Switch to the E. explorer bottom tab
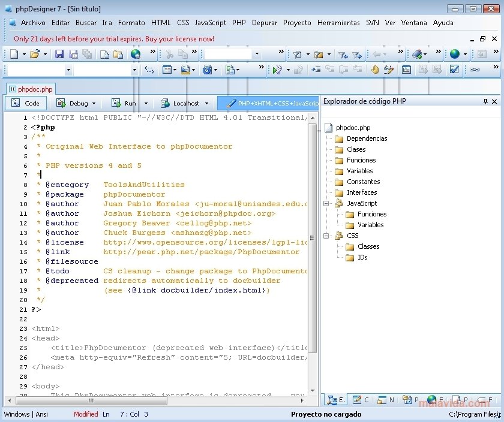Screen dimensions: 504x422 coord(336,400)
